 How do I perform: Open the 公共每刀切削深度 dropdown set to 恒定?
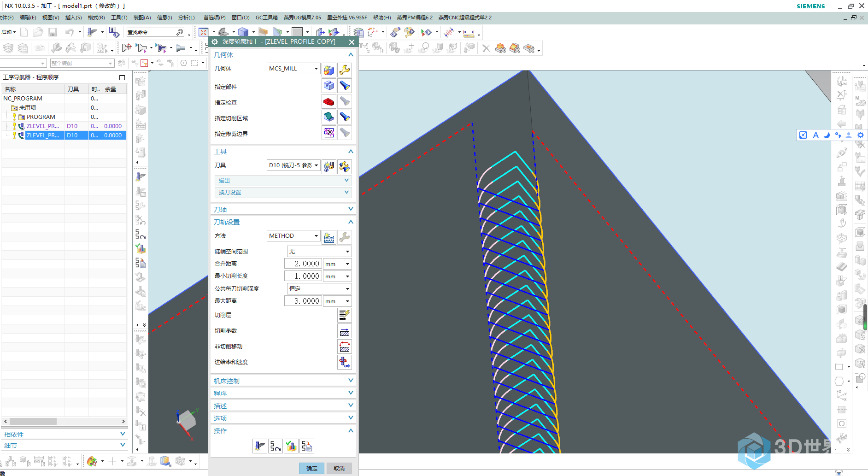319,289
